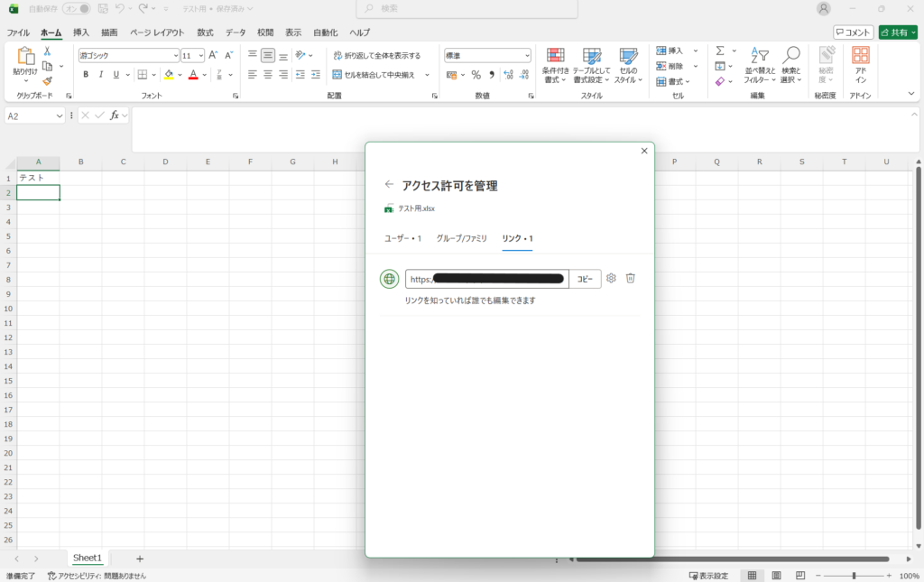The width and height of the screenshot is (924, 582).
Task: Toggle Center horizontal alignment icon
Action: click(x=267, y=75)
